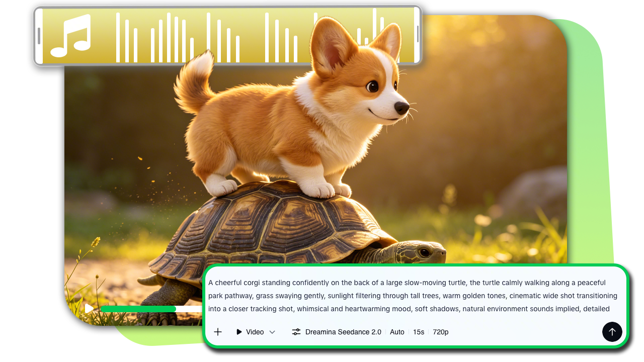644x362 pixels.
Task: Open the parameter sliders icon
Action: click(x=295, y=332)
